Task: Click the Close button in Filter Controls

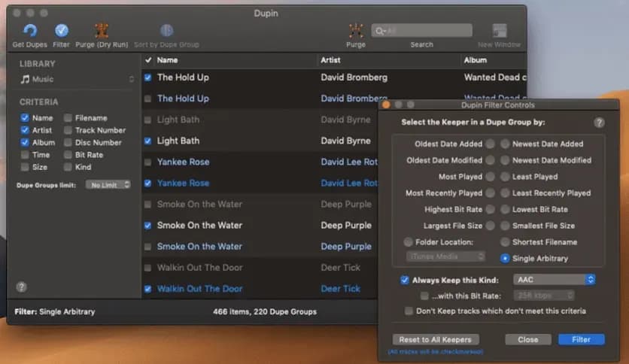Action: tap(528, 339)
